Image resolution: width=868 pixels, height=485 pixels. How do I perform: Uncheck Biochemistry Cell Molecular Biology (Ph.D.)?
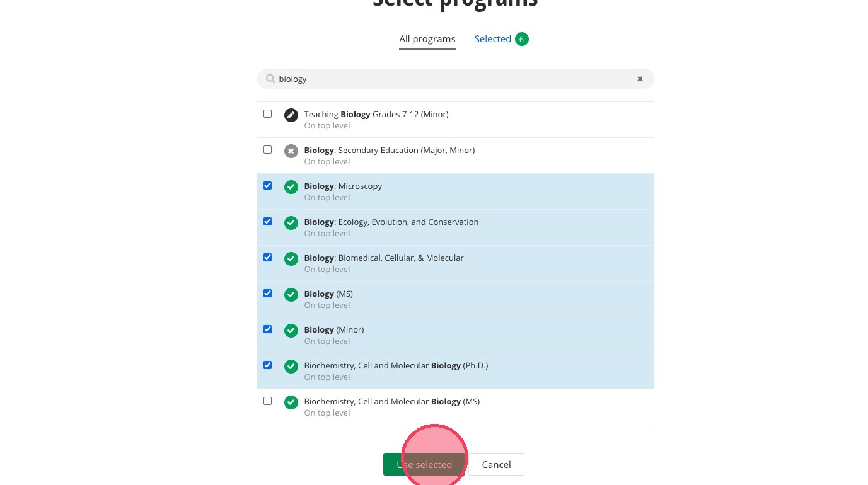click(268, 365)
